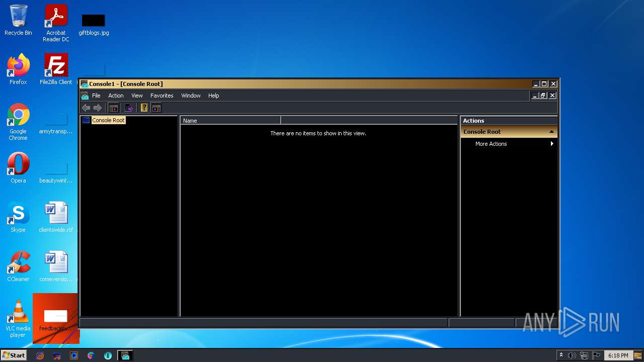This screenshot has height=362, width=644.
Task: Open the File menu
Action: coord(96,96)
